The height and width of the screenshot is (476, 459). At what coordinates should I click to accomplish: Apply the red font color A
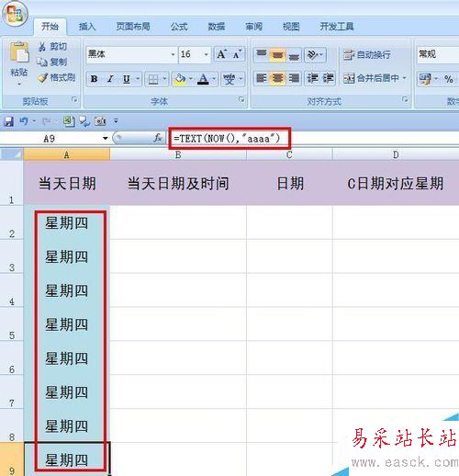tap(203, 79)
